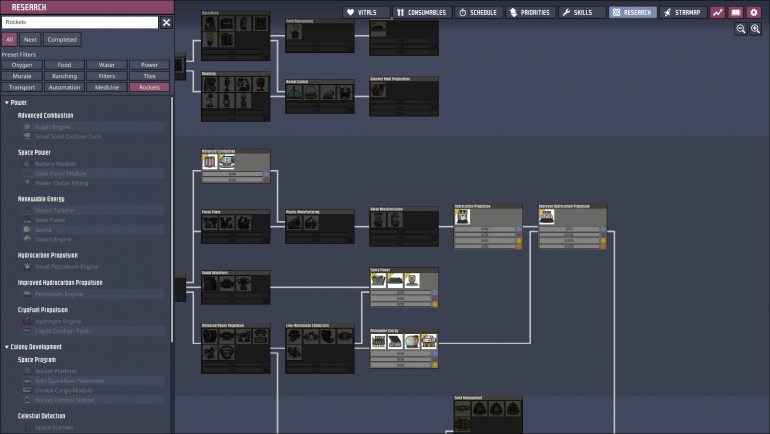Enable the Morale preset filter
The height and width of the screenshot is (434, 770).
(x=22, y=76)
